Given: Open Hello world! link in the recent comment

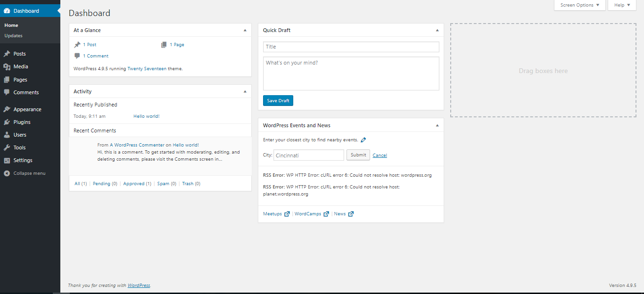Looking at the screenshot, I should [186, 145].
